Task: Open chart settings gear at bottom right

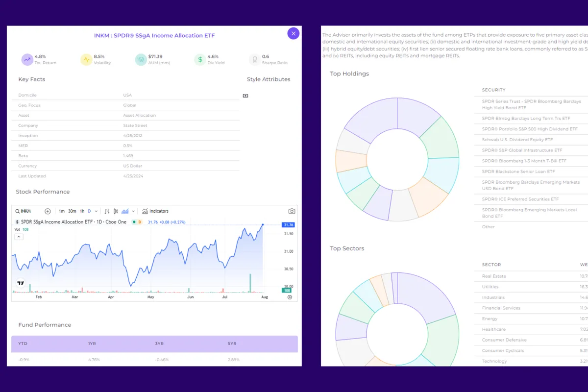Action: pos(290,297)
